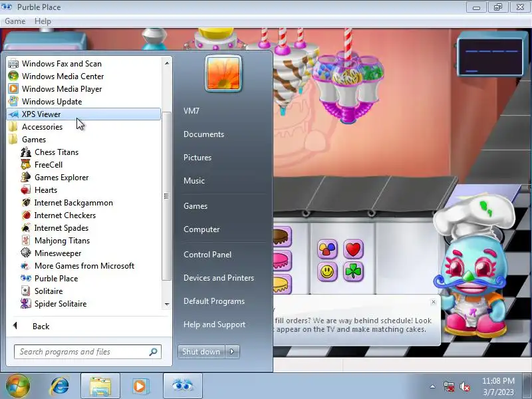Click programs list scrollbar down arrow
The height and width of the screenshot is (399, 532).
click(167, 304)
